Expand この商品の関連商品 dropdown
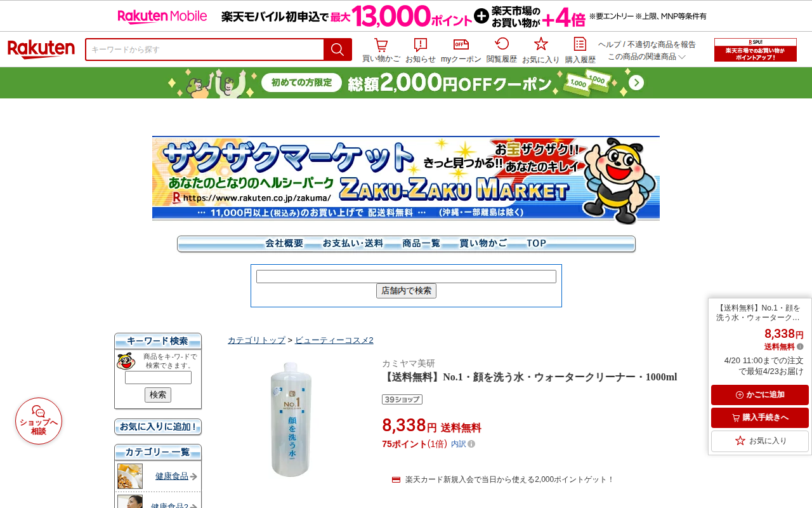 pos(646,57)
